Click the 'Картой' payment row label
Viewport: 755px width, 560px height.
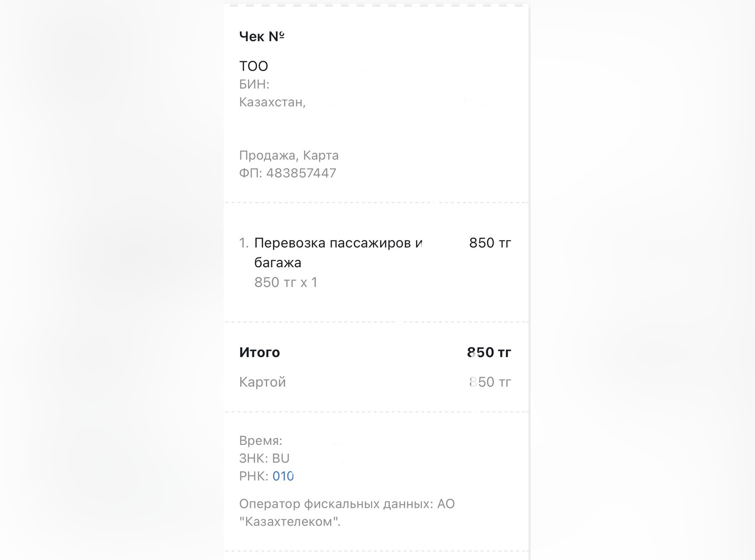coord(262,382)
